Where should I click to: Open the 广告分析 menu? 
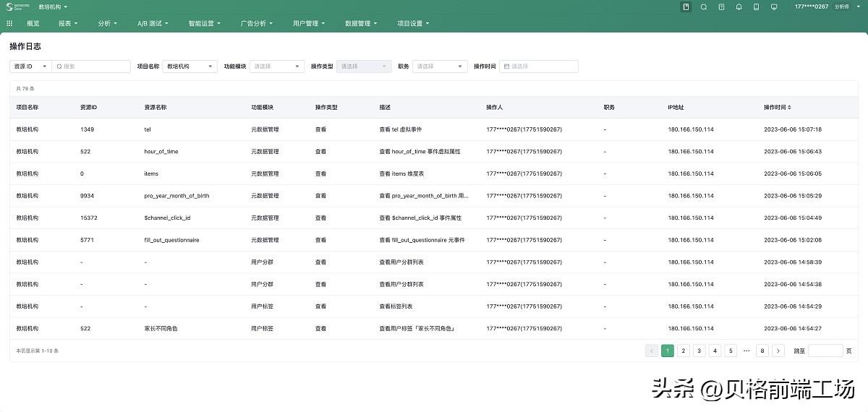coord(256,23)
